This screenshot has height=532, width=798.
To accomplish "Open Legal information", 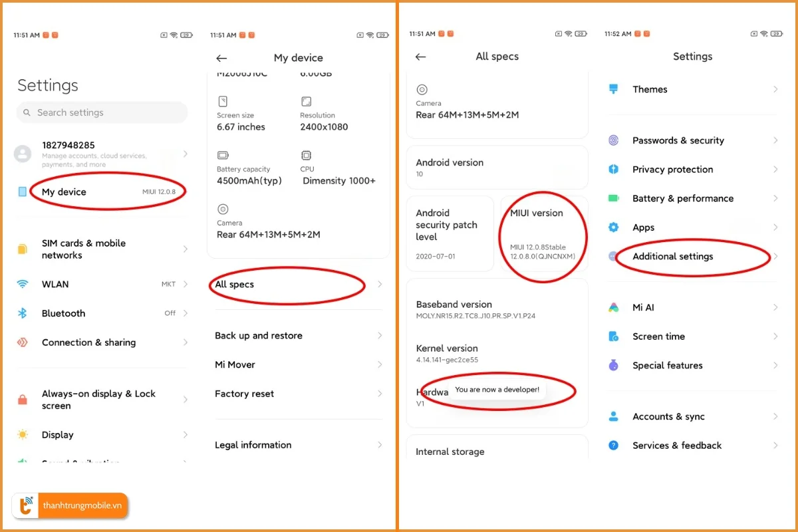I will coord(253,445).
